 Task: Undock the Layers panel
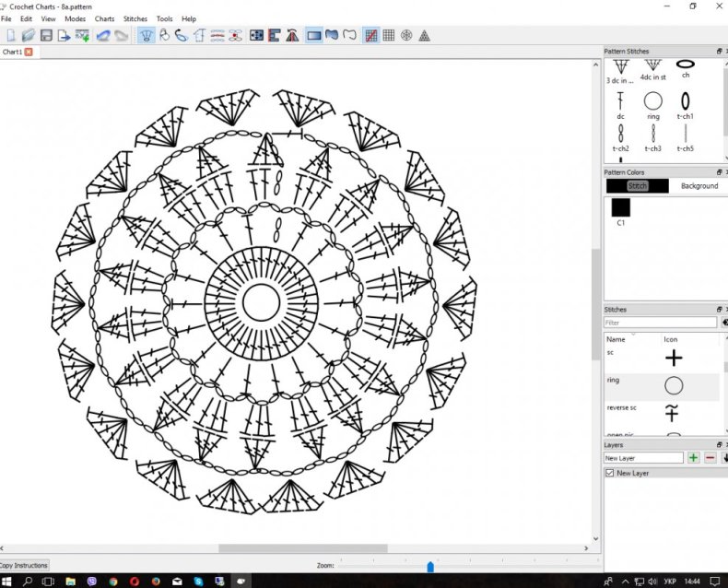[719, 444]
